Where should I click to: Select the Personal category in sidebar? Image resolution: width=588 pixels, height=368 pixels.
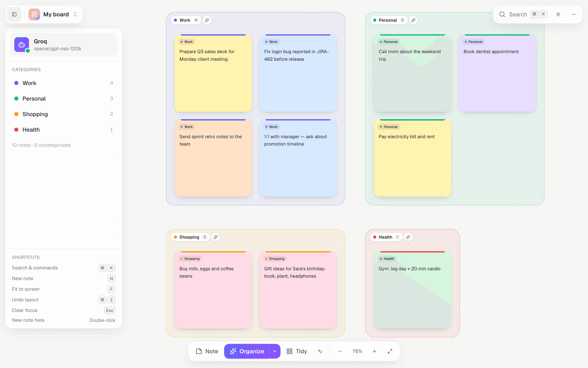coord(64,99)
